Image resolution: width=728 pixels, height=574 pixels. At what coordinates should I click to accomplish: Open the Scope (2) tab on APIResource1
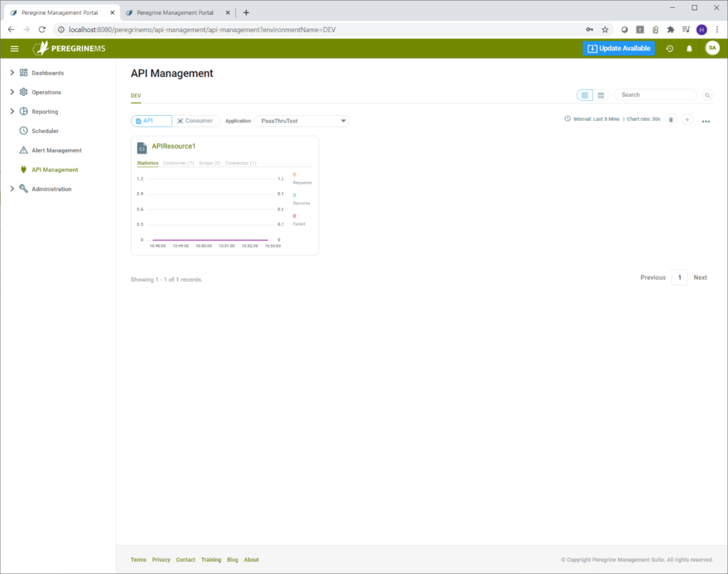coord(209,162)
